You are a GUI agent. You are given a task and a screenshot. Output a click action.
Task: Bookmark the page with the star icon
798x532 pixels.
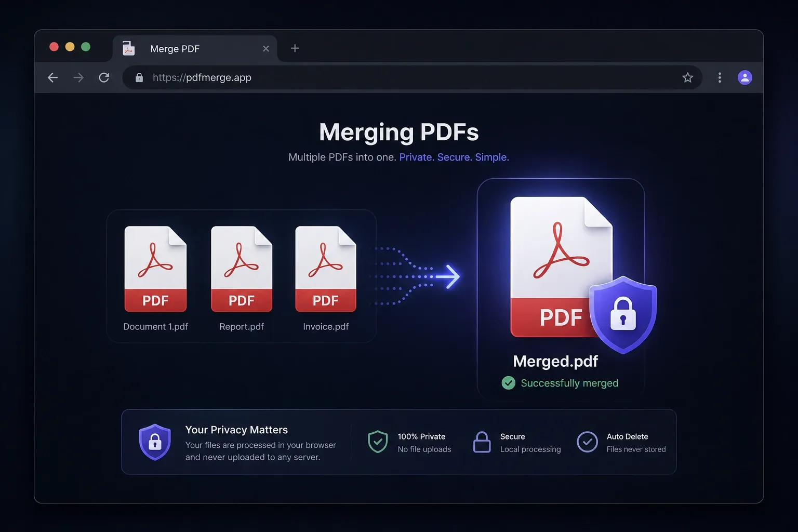point(688,77)
